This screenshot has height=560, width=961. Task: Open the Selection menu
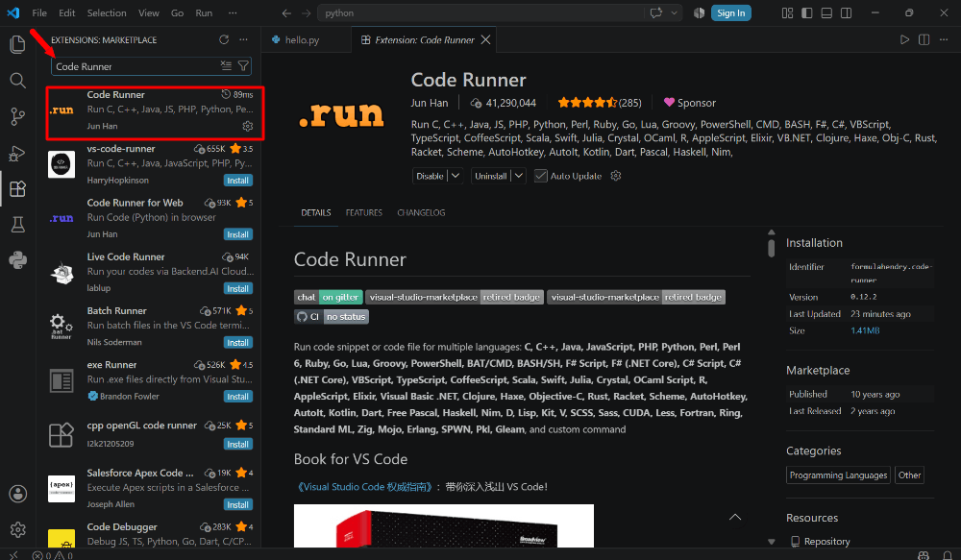click(x=107, y=12)
